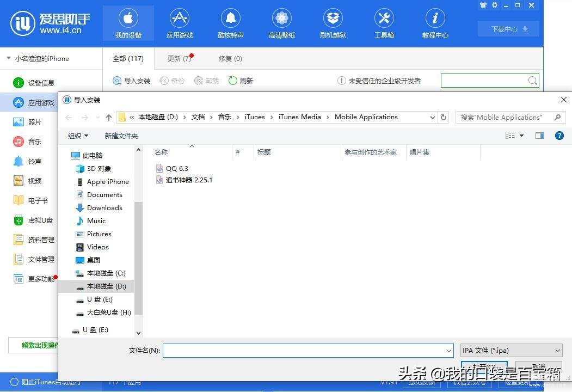
Task: Click the blue help question mark icon
Action: click(559, 136)
